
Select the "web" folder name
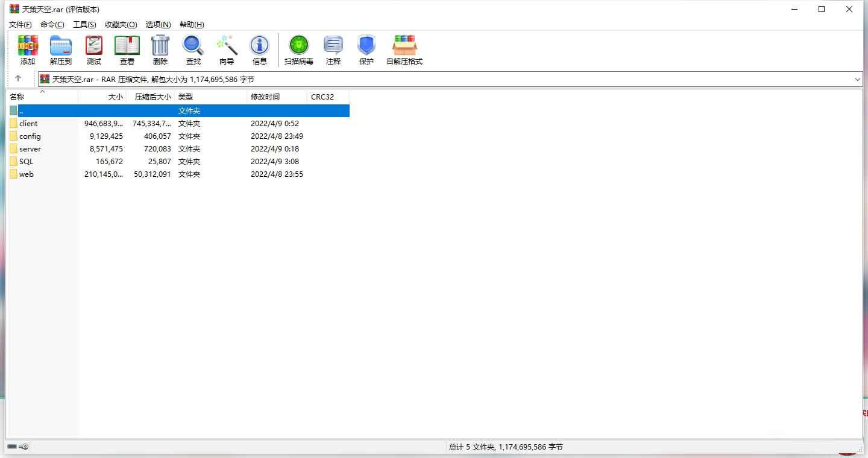pyautogui.click(x=27, y=174)
